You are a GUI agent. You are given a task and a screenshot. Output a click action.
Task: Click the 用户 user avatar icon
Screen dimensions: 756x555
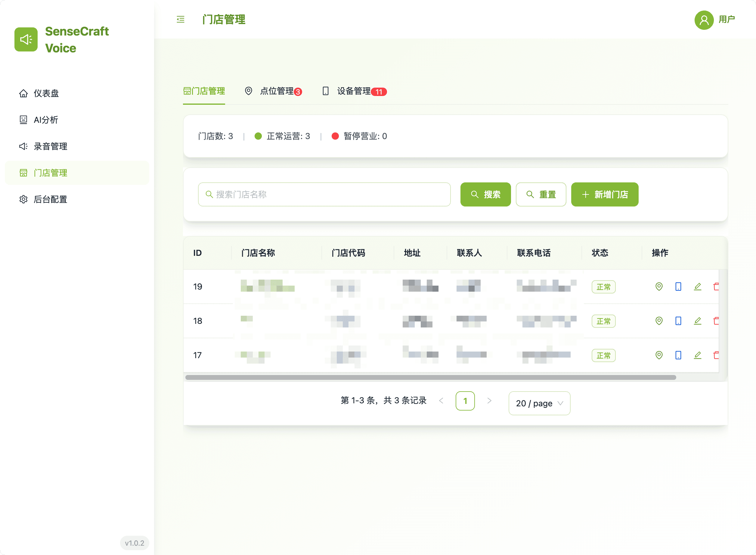pyautogui.click(x=704, y=20)
